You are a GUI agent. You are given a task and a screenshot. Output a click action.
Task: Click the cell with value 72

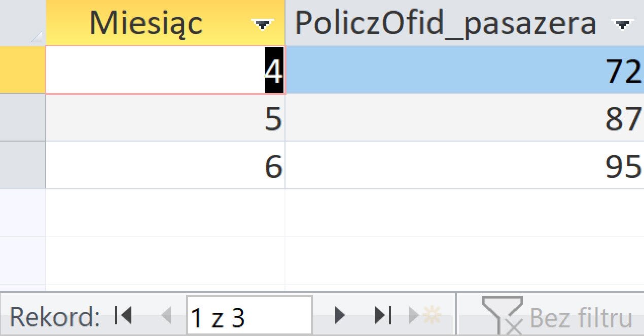464,70
